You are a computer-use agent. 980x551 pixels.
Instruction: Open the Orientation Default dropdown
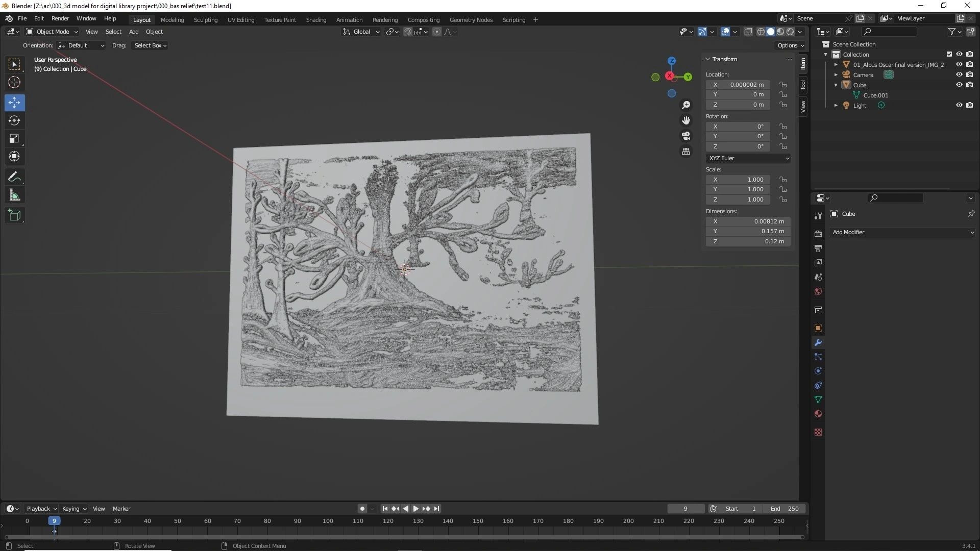81,45
